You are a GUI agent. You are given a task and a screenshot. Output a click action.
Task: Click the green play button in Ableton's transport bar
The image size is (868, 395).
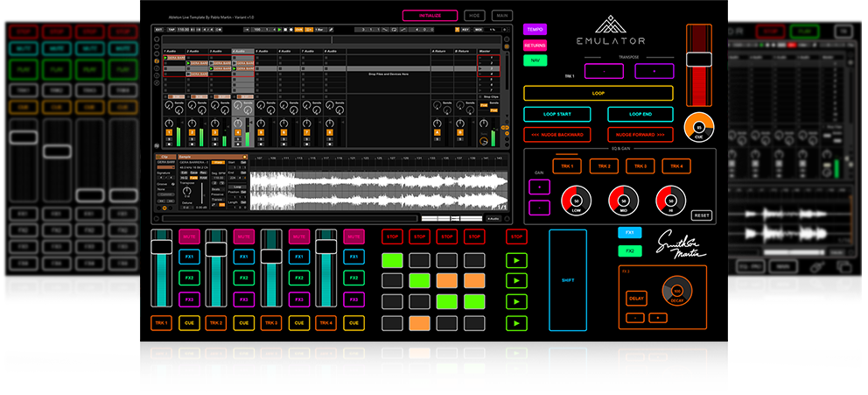pyautogui.click(x=279, y=30)
